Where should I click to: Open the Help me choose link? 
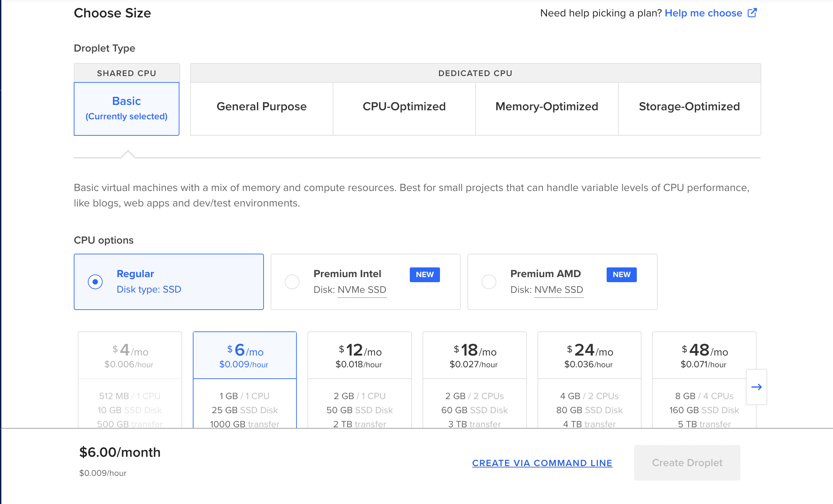(x=703, y=13)
